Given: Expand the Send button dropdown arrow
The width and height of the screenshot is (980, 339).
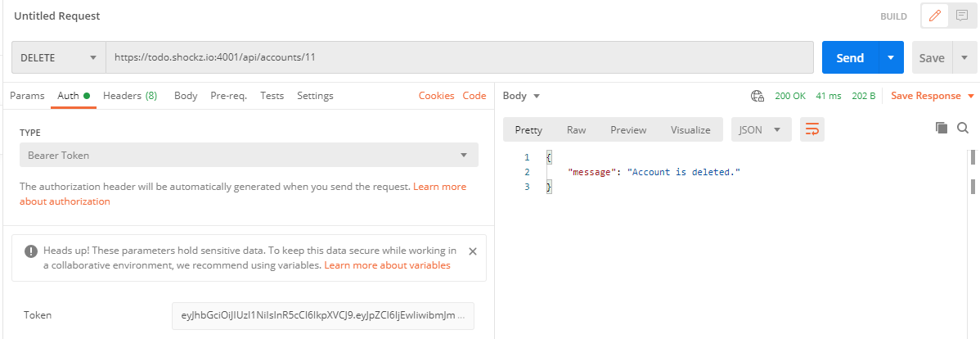Looking at the screenshot, I should tap(890, 58).
